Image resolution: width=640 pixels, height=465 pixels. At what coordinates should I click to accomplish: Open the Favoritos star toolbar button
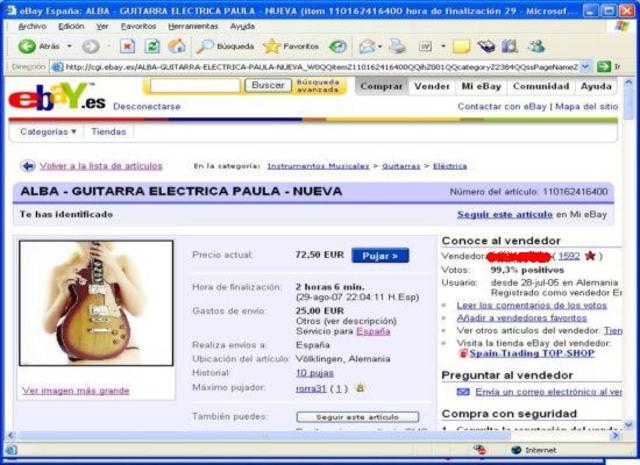pyautogui.click(x=291, y=47)
